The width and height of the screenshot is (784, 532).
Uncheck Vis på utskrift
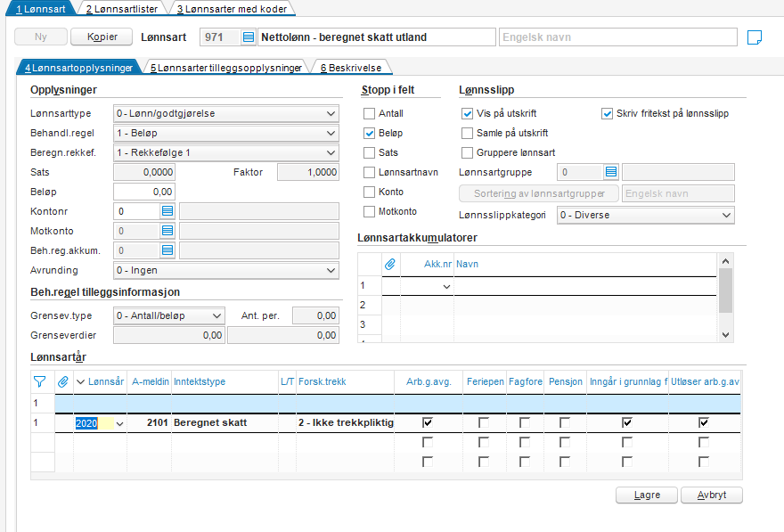[x=467, y=113]
